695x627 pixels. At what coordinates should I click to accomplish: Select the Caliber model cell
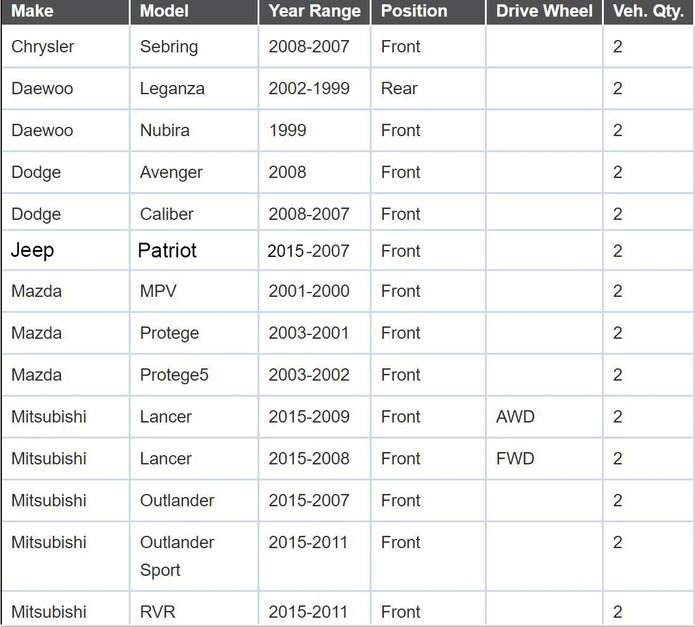[194, 214]
